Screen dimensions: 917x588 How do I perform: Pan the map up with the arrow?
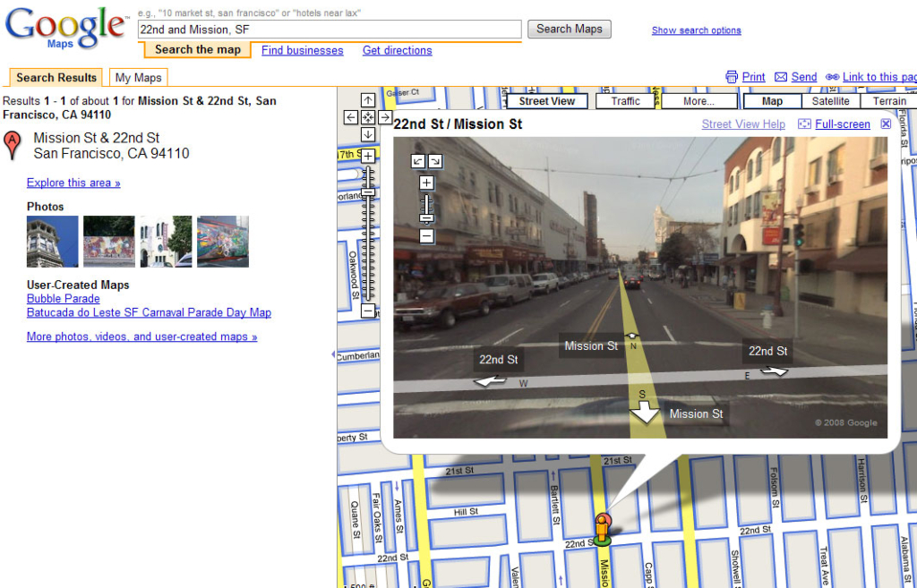(367, 100)
